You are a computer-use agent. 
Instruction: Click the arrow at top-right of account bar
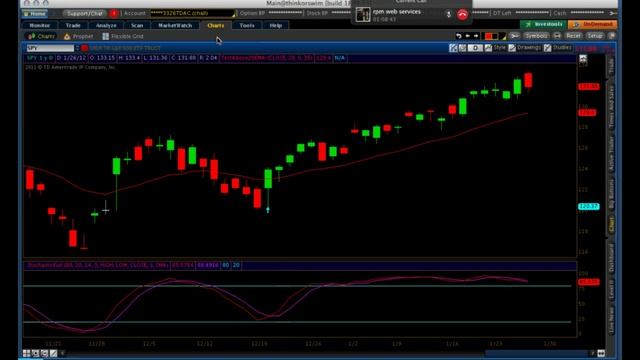(613, 13)
